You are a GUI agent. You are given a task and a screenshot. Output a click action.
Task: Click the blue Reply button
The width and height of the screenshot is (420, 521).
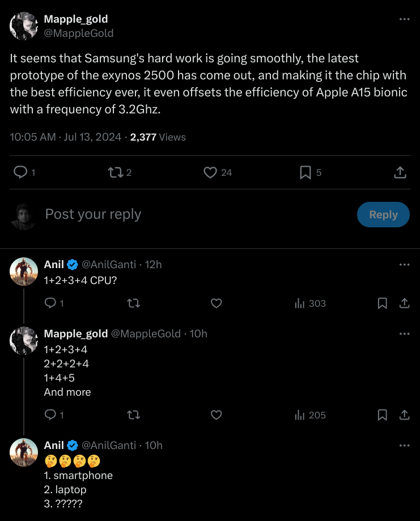coord(383,215)
